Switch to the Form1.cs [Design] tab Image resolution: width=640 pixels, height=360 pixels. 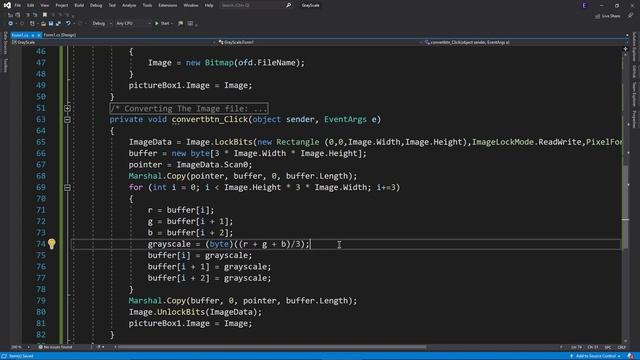click(x=60, y=35)
